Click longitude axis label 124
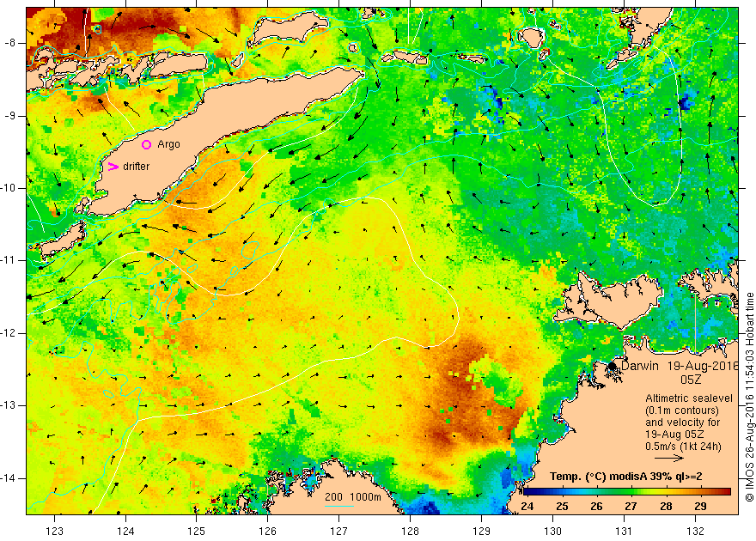756x541 pixels. coord(125,531)
